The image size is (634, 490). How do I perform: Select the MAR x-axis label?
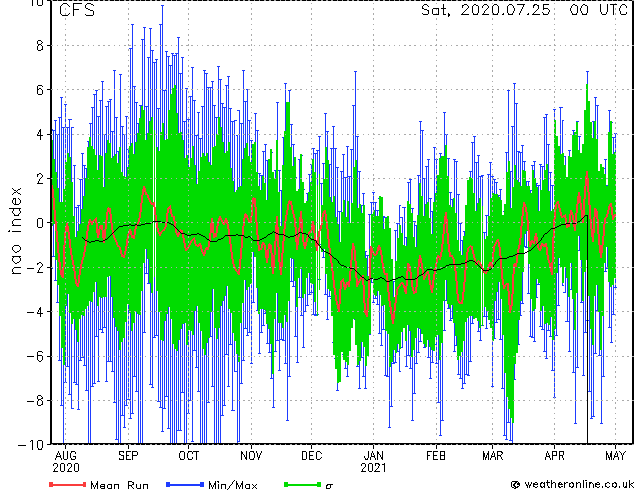493,456
